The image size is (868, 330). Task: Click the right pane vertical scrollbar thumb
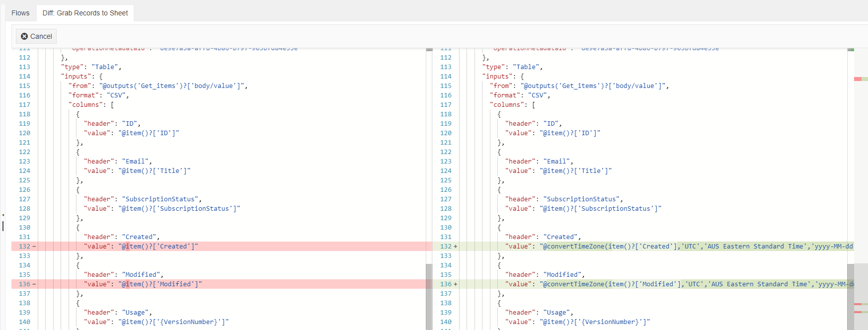click(x=851, y=296)
